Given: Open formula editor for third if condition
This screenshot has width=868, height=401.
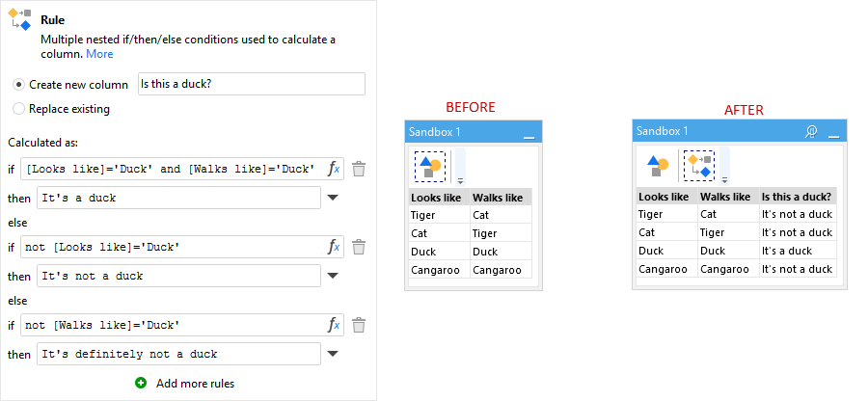Looking at the screenshot, I should [334, 325].
